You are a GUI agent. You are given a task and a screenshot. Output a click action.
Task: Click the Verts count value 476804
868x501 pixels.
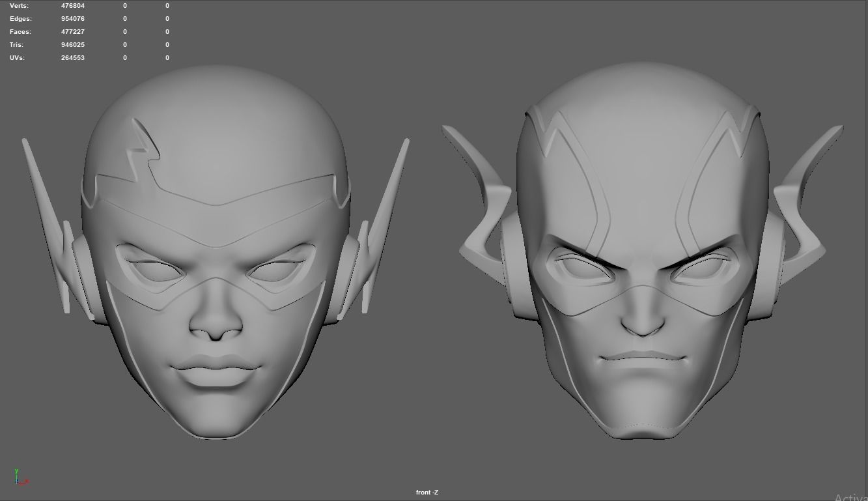(x=73, y=5)
